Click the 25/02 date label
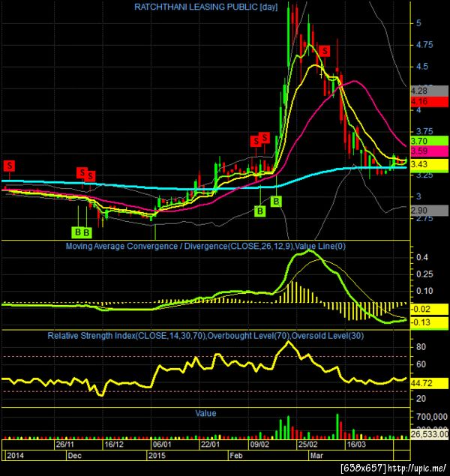 pos(308,445)
